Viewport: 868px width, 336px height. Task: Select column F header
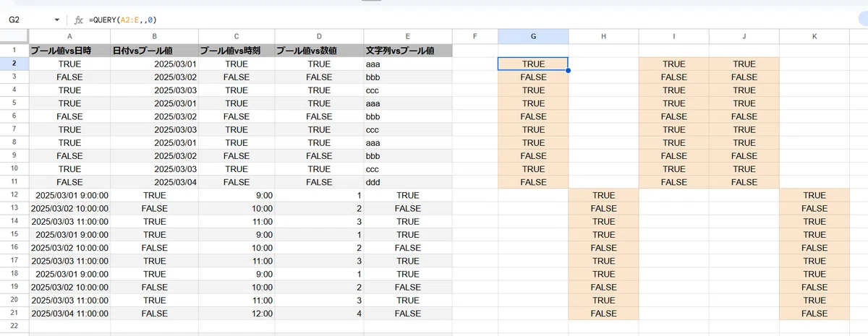475,36
